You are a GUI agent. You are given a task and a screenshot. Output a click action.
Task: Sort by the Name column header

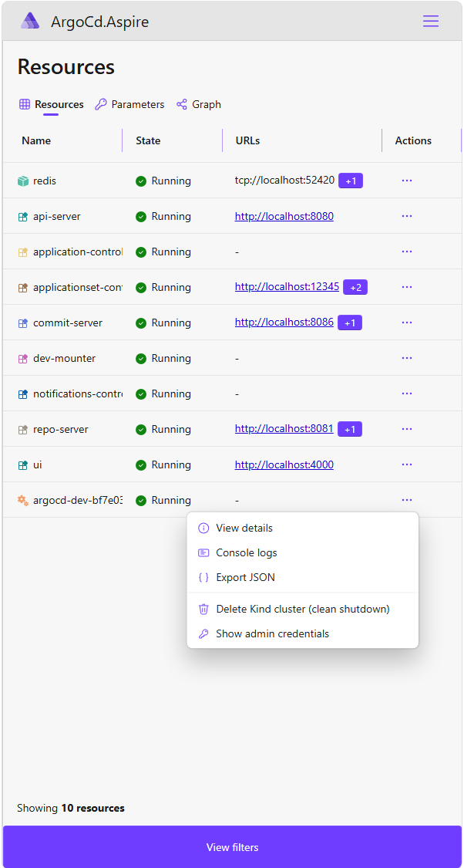click(36, 140)
